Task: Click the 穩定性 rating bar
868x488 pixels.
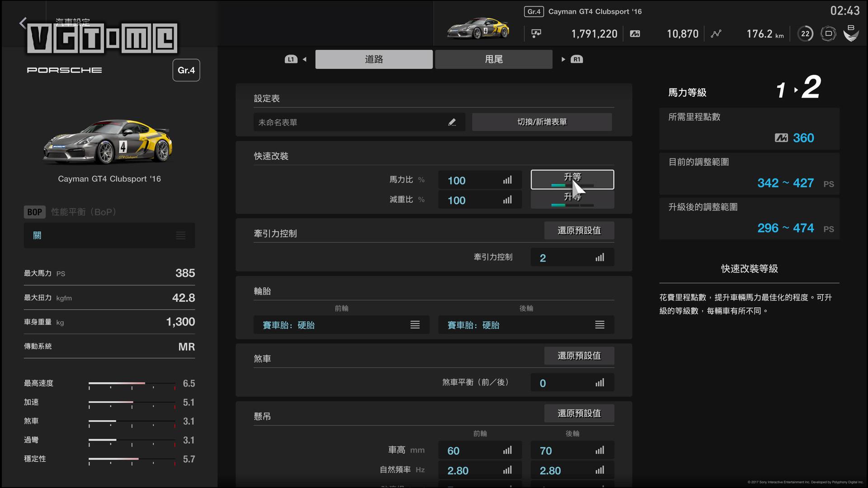Action: pos(132,460)
